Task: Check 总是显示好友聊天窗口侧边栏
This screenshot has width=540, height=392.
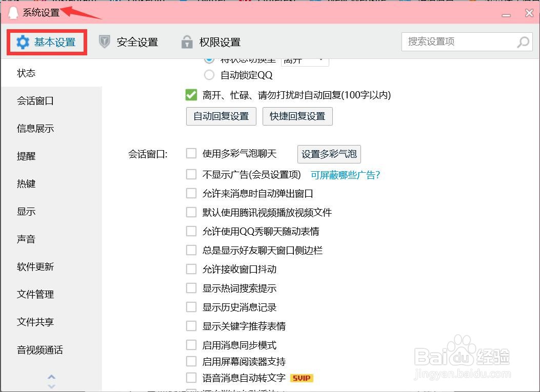Action: pyautogui.click(x=191, y=250)
